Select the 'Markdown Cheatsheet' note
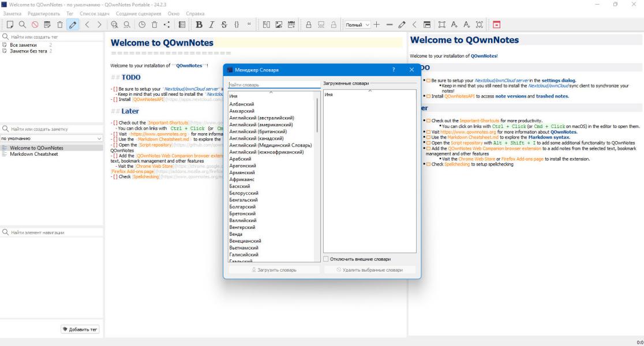Viewport: 644px width, 346px height. 33,154
